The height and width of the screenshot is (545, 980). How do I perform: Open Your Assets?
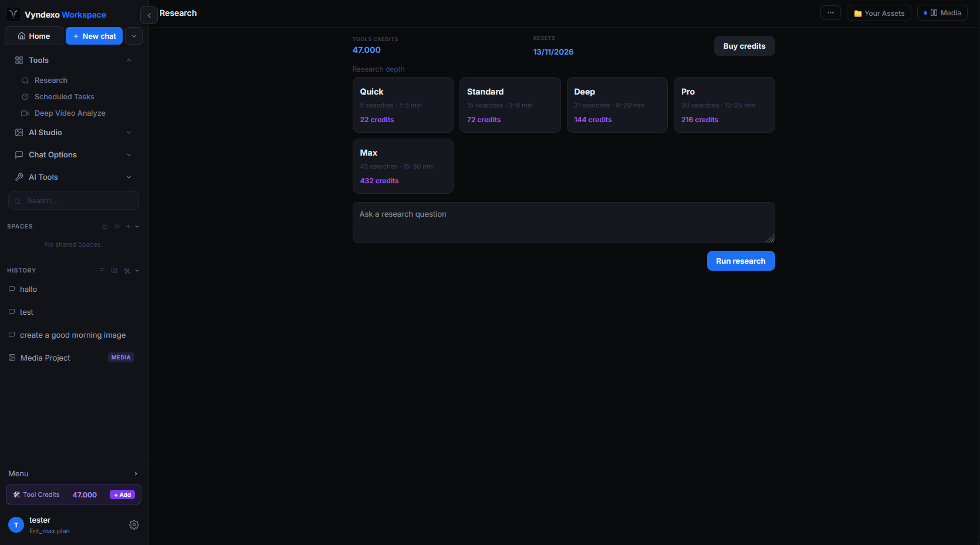pos(878,13)
